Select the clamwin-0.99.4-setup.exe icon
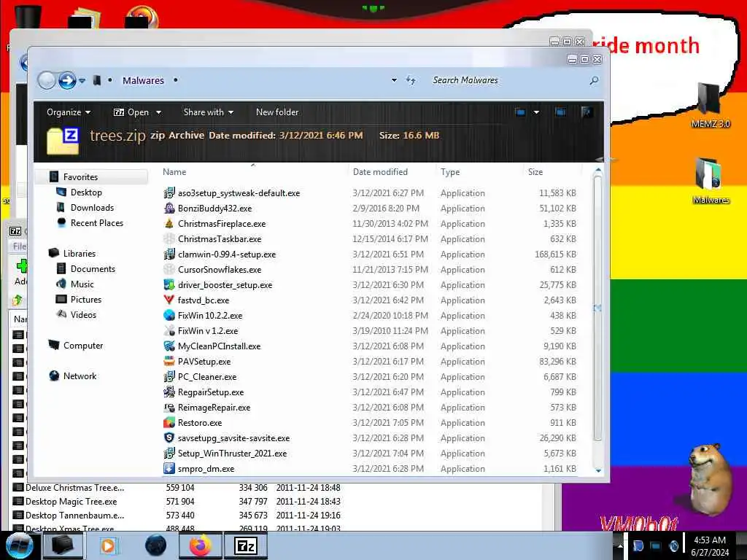747x560 pixels. click(169, 254)
